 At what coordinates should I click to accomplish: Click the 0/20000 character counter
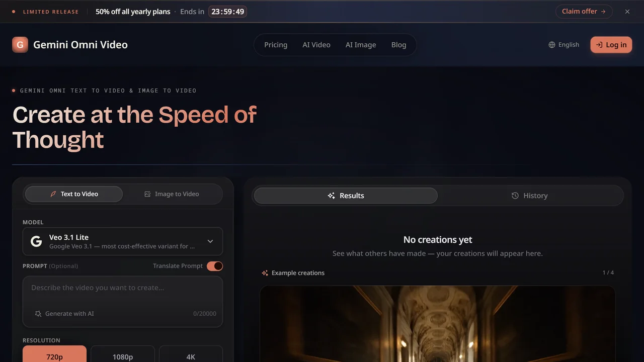[x=205, y=314]
